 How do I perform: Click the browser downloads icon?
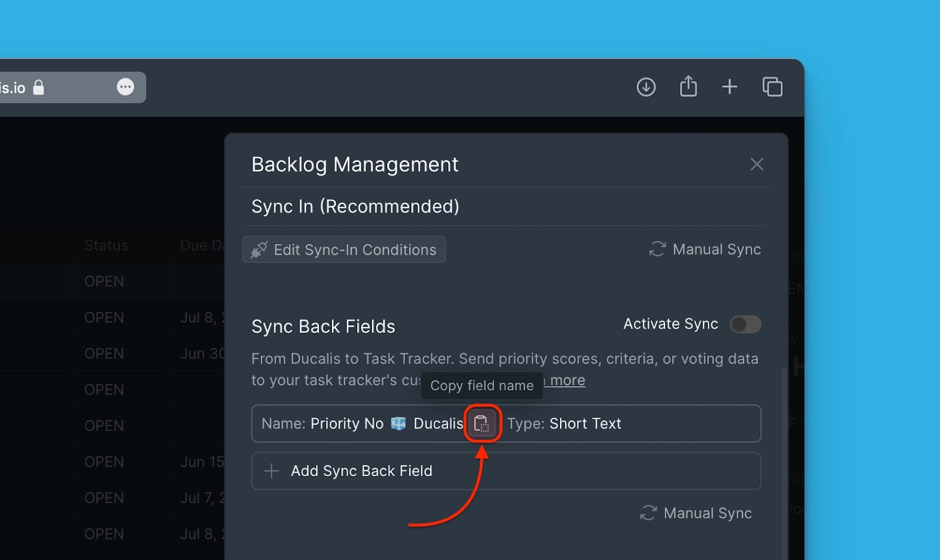[646, 87]
